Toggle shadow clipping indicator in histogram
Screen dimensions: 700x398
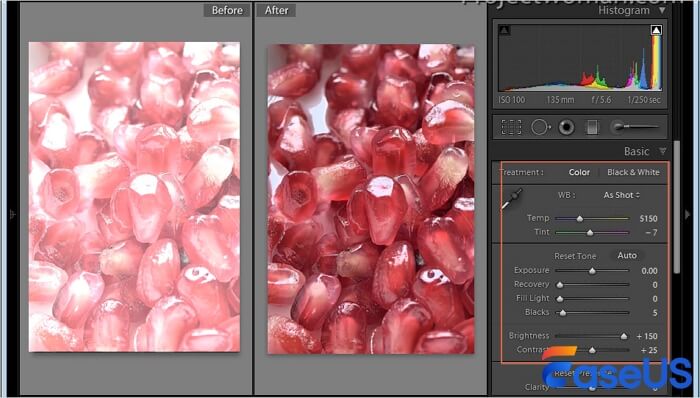click(504, 30)
